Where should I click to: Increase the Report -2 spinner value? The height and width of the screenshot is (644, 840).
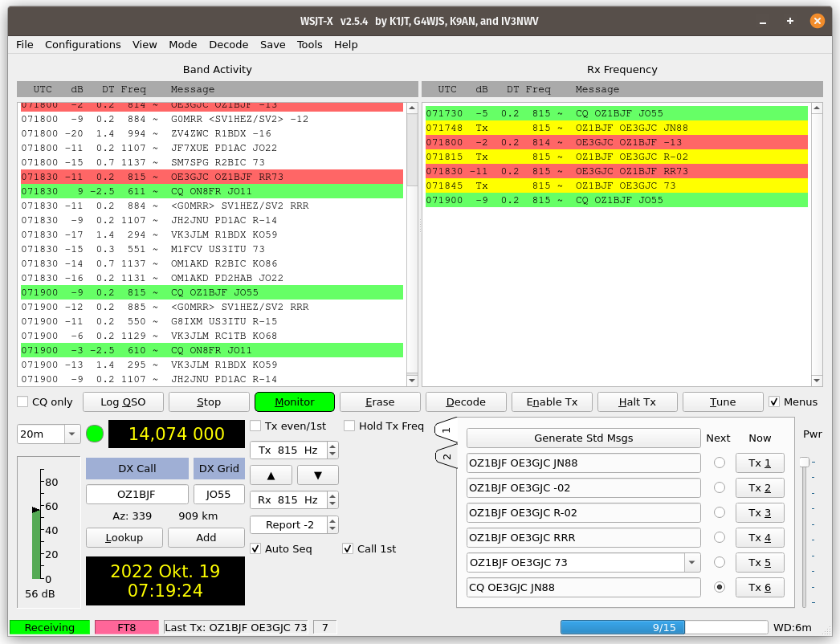[x=333, y=521]
